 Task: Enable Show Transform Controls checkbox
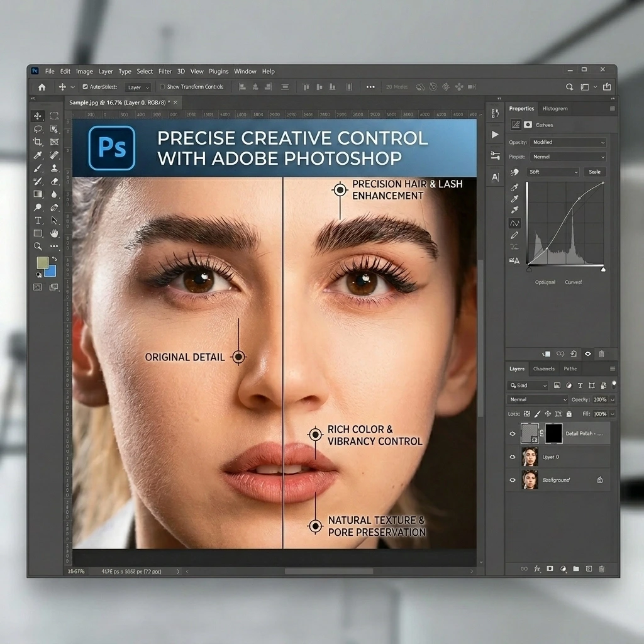(162, 87)
